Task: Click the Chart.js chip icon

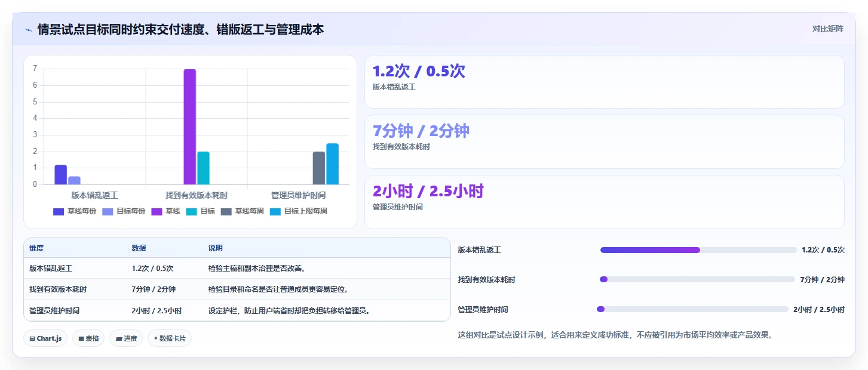Action: [32, 338]
